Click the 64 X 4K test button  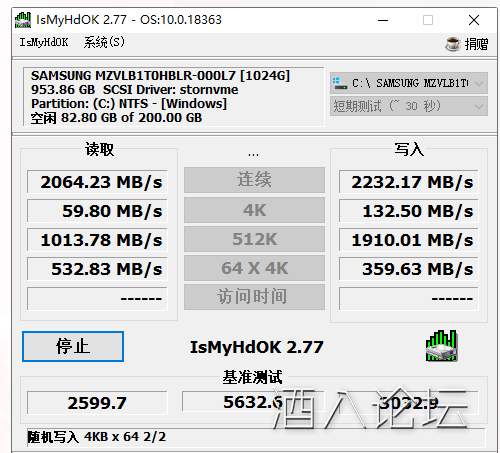[x=254, y=268]
